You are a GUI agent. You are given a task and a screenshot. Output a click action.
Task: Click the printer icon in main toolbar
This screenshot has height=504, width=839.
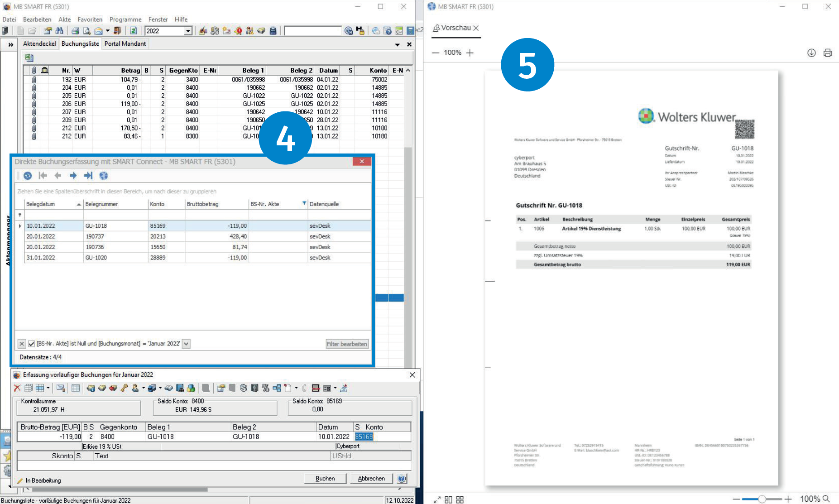pyautogui.click(x=75, y=31)
